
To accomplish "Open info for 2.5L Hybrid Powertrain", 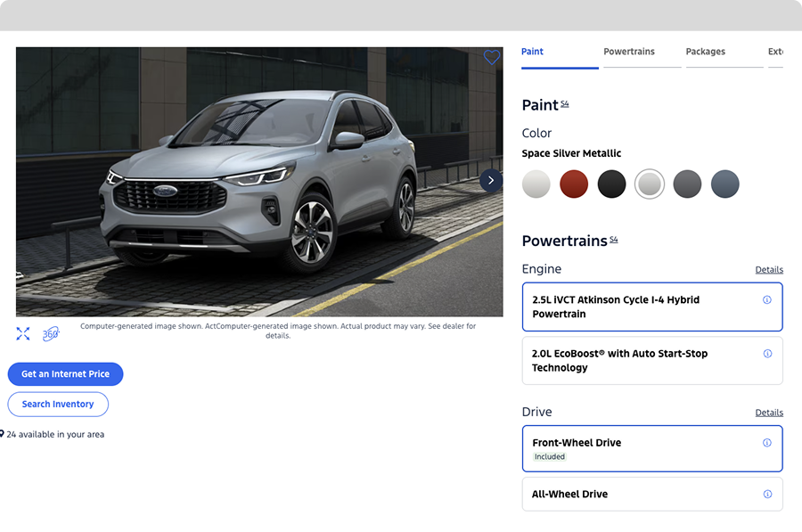I will 766,299.
